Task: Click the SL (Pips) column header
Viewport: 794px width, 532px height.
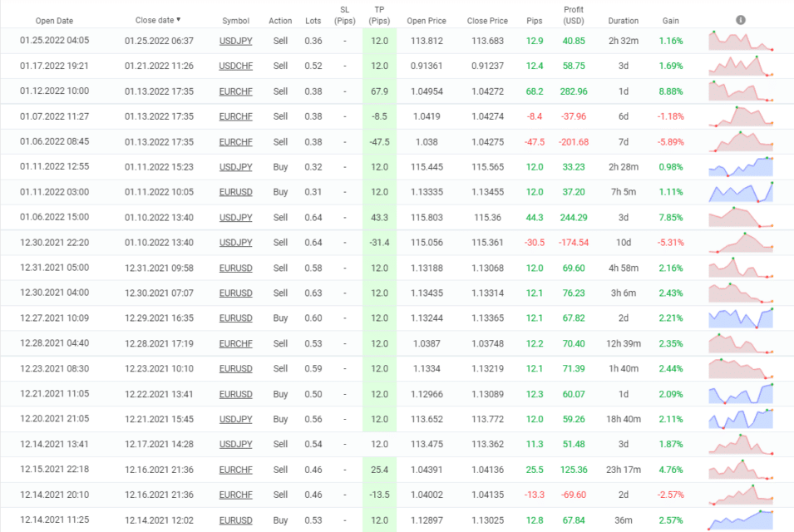Action: point(345,15)
